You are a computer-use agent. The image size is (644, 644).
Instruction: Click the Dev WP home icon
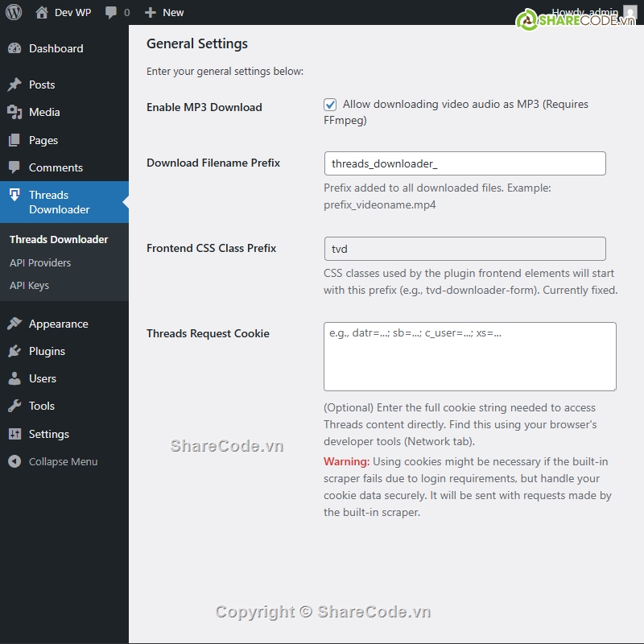[42, 12]
